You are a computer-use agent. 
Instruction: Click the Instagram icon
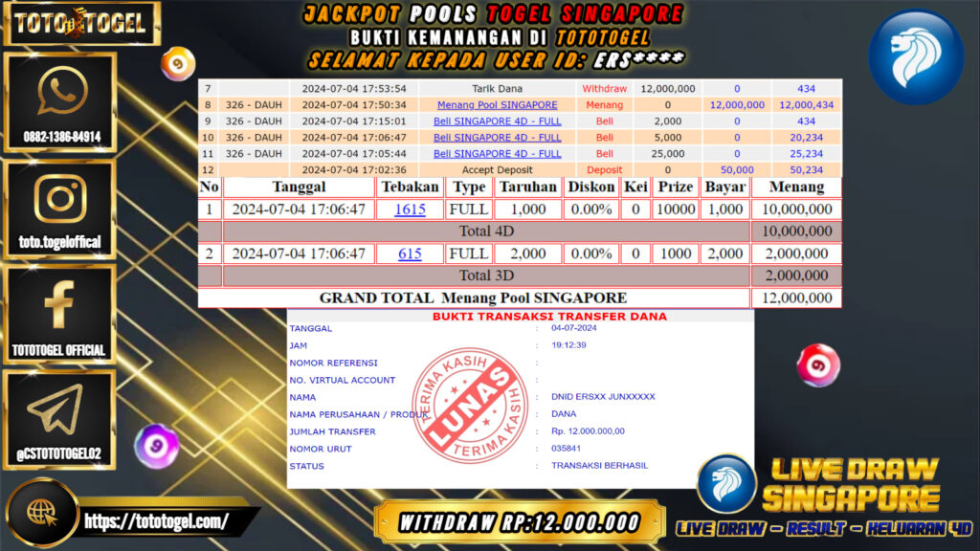60,199
